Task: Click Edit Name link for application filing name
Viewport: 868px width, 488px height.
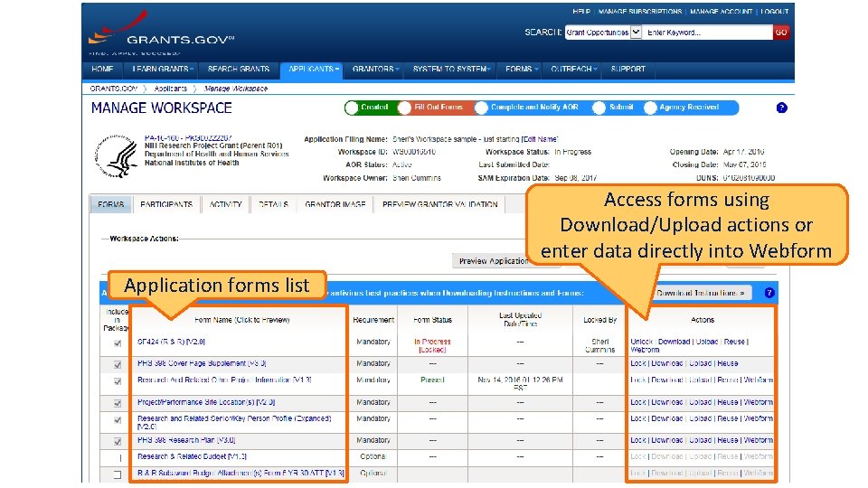Action: pyautogui.click(x=540, y=139)
